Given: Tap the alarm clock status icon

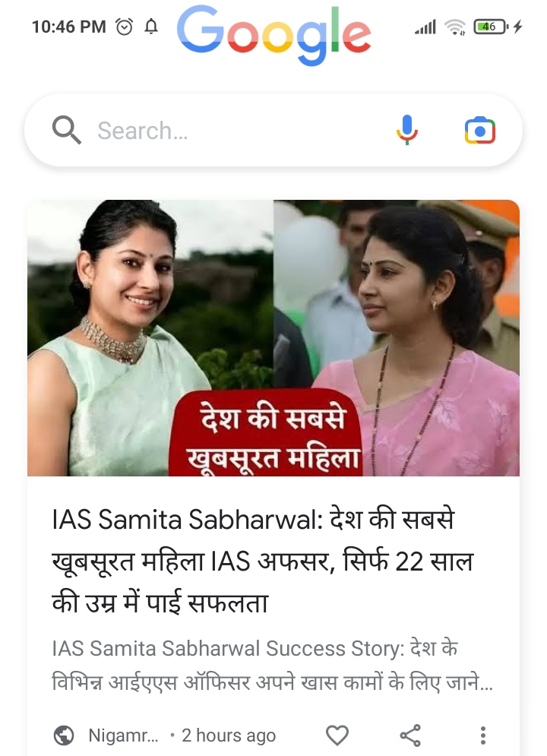Looking at the screenshot, I should click(125, 27).
